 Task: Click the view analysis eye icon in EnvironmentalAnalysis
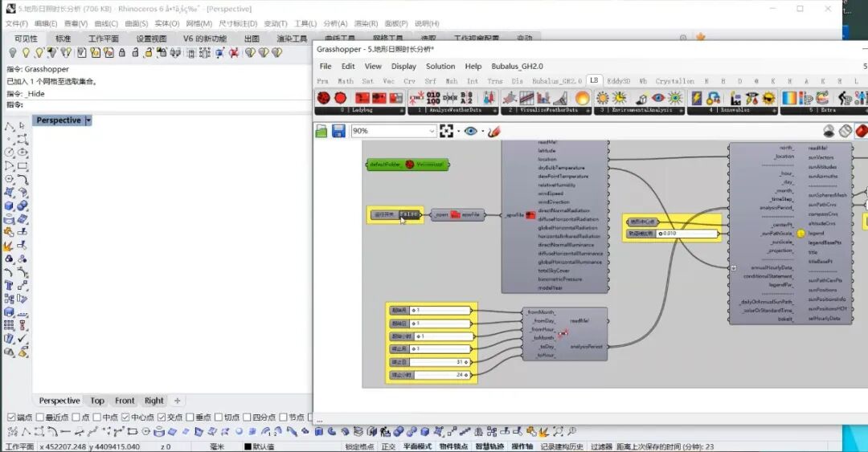(x=657, y=98)
